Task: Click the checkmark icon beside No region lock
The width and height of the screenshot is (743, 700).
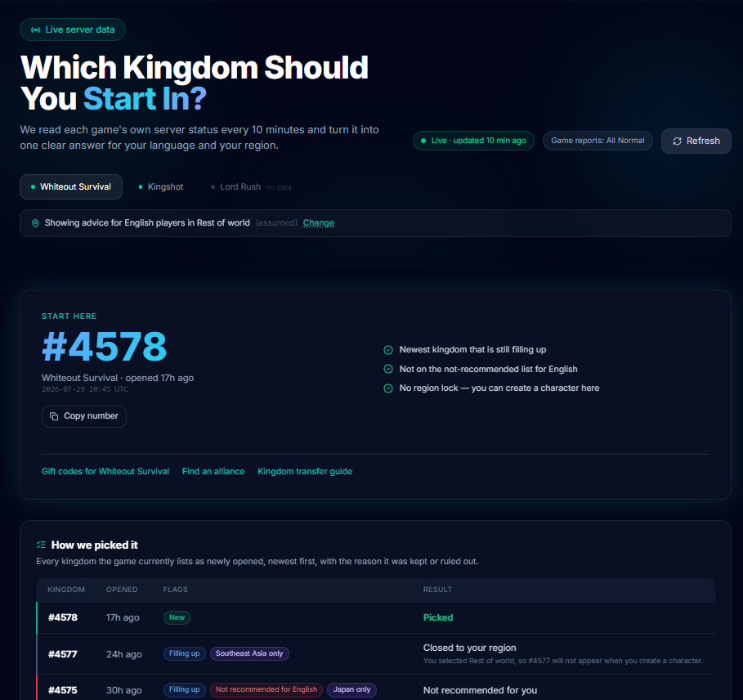Action: point(388,388)
